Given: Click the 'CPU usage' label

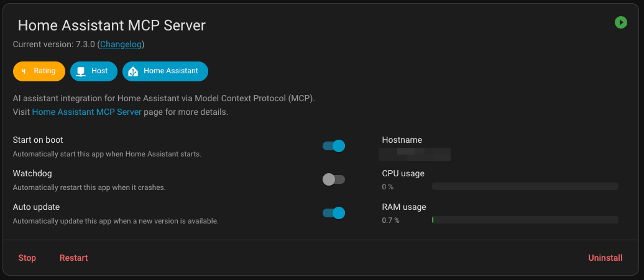Looking at the screenshot, I should click(x=403, y=173).
